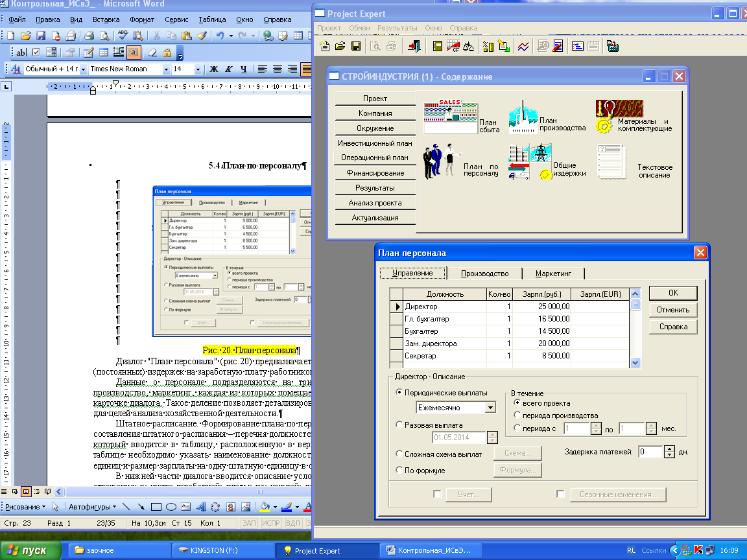Switch to Маркетинг tab
Screen dimensions: 747x560
tap(553, 274)
